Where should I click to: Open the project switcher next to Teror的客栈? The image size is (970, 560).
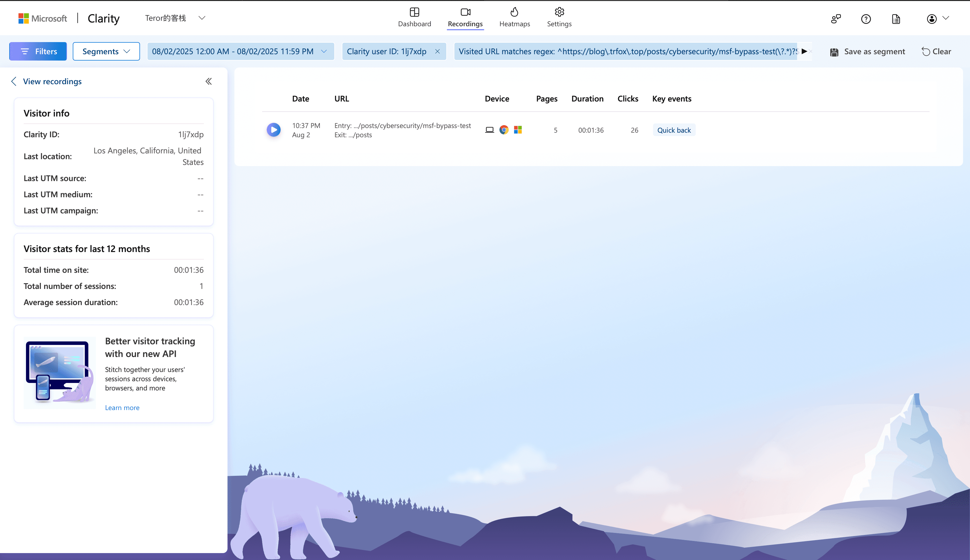coord(201,18)
